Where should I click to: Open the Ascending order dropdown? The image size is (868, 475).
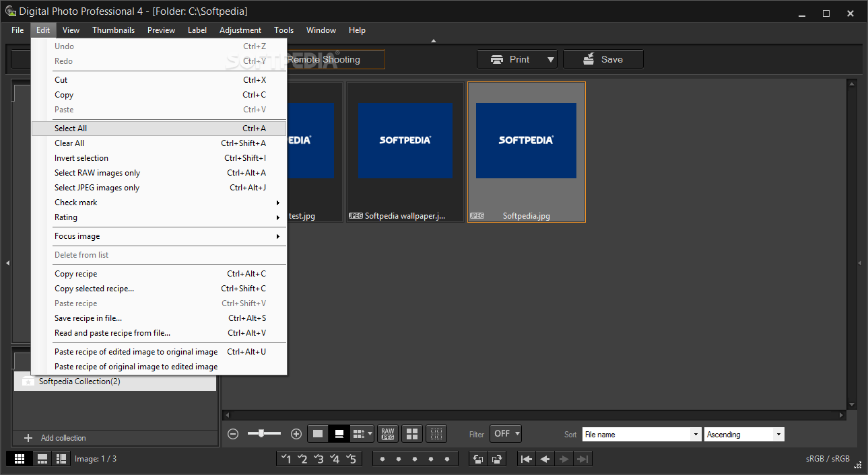[x=744, y=435]
